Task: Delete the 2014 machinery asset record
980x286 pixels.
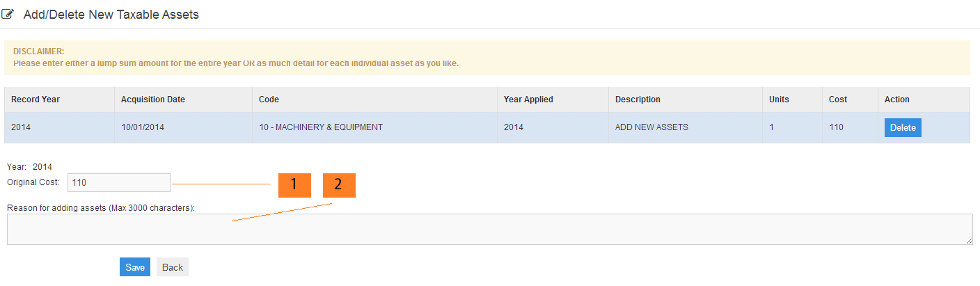Action: (903, 128)
